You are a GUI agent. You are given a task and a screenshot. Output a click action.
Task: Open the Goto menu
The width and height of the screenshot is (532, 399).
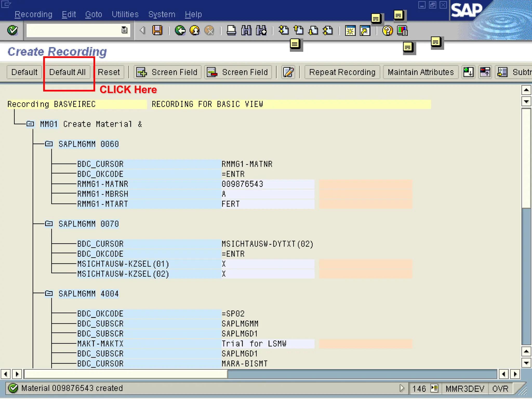coord(94,14)
